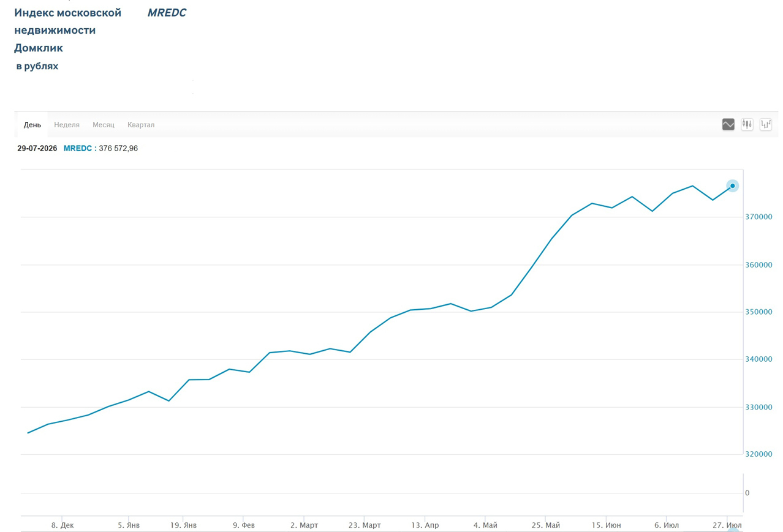Click the 8. Дек date axis label
The width and height of the screenshot is (783, 532).
click(62, 525)
